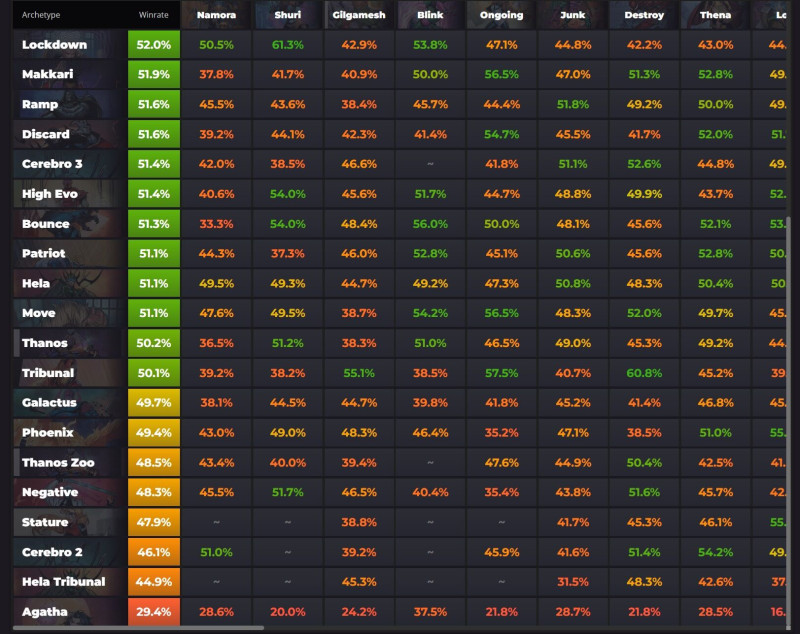The image size is (800, 634).
Task: Open the Move archetype row
Action: click(x=70, y=313)
